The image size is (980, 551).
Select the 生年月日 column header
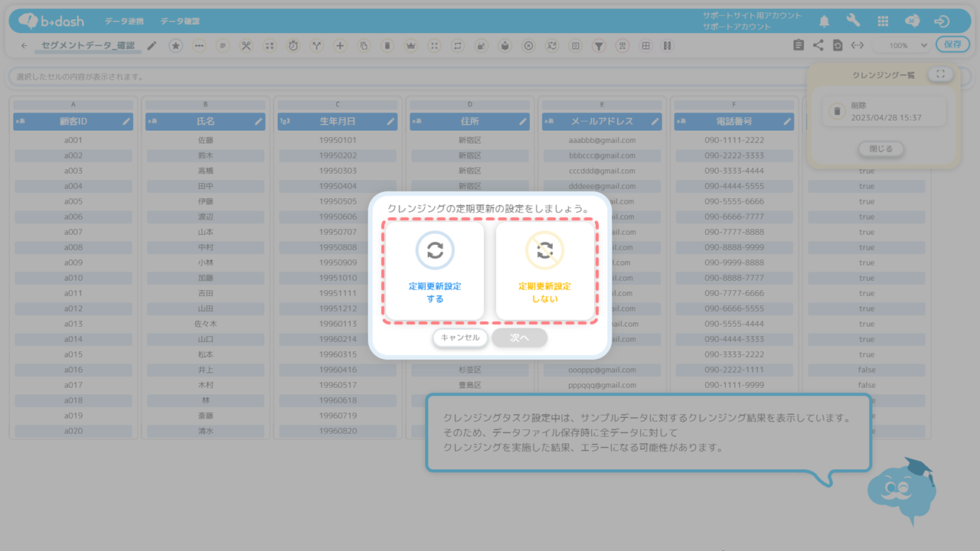point(338,121)
